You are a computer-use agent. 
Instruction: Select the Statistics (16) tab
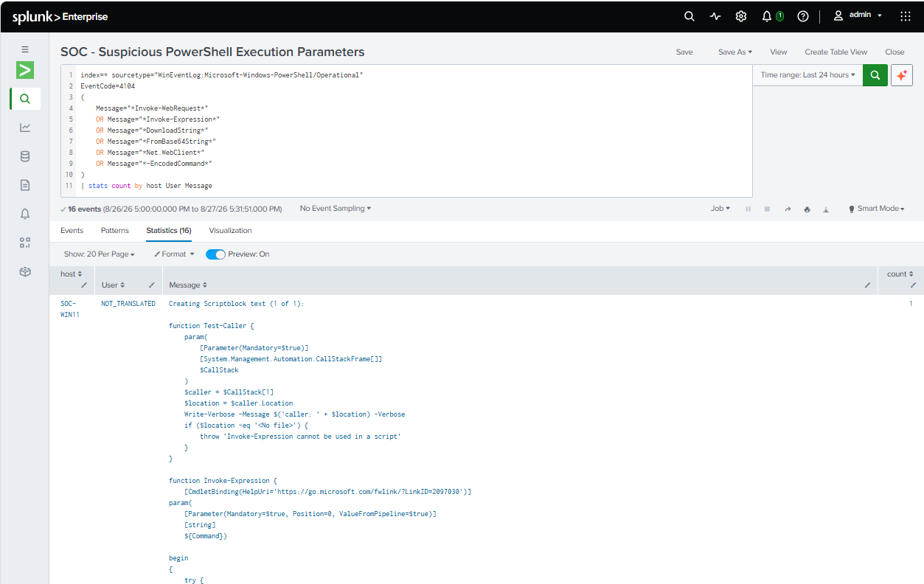[169, 231]
